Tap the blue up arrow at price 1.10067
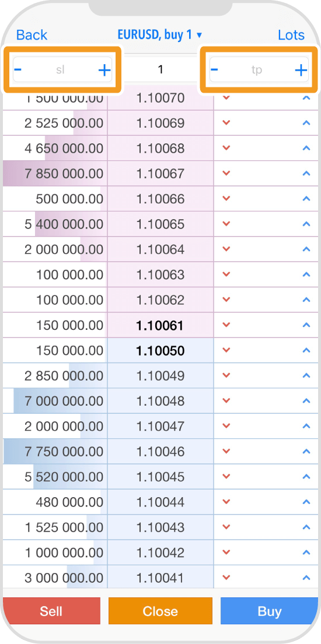The width and height of the screenshot is (321, 644). point(306,174)
